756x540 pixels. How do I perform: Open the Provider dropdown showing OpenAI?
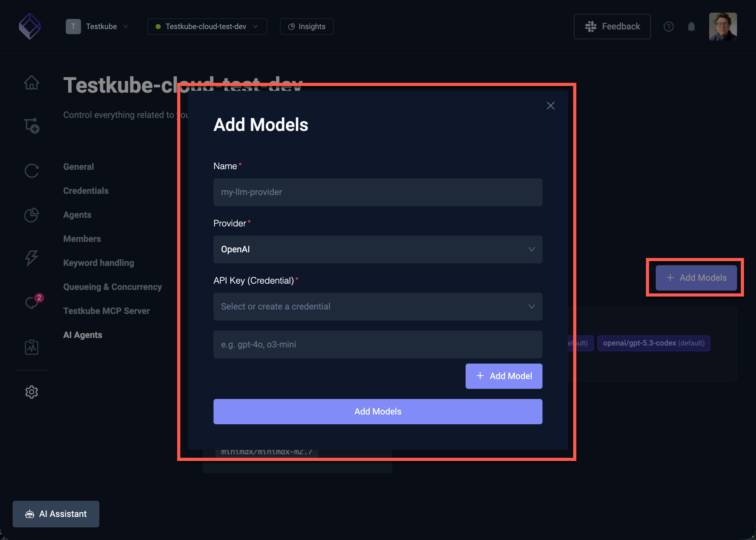[377, 249]
